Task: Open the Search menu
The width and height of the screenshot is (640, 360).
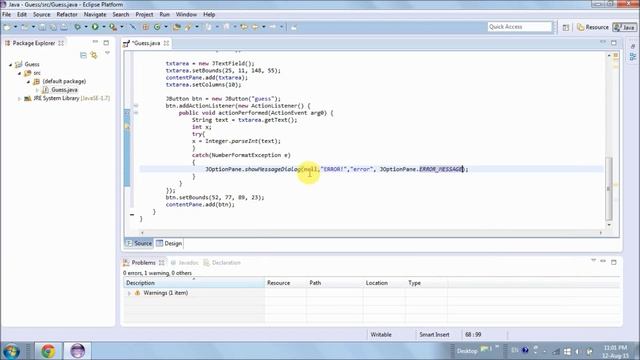Action: tap(121, 14)
